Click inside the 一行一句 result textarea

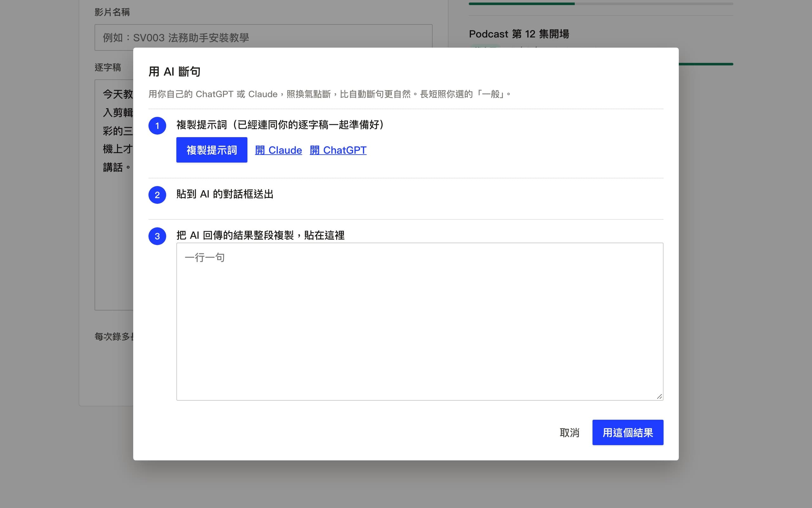pos(420,322)
